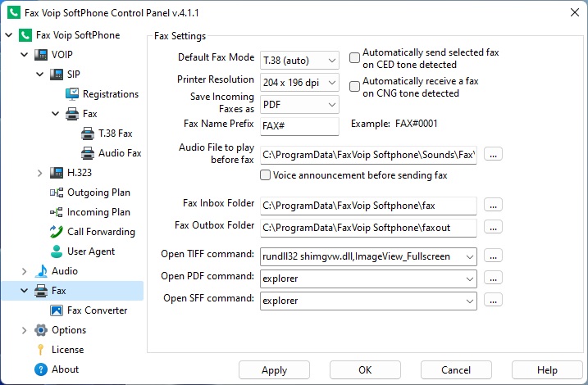This screenshot has height=385, width=588.
Task: Click the About question mark icon
Action: tap(41, 369)
